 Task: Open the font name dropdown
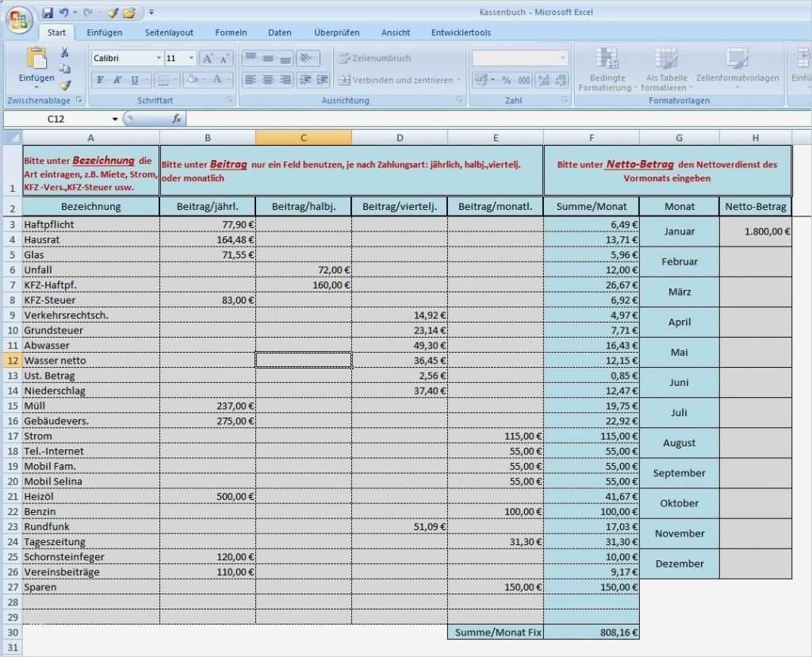tap(157, 57)
